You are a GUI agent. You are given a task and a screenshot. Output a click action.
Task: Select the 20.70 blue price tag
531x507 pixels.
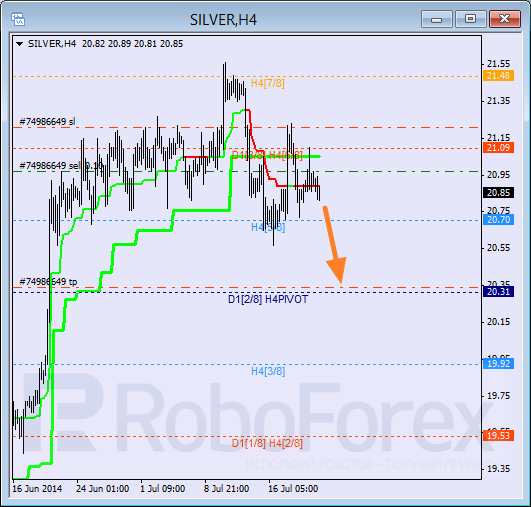click(498, 220)
